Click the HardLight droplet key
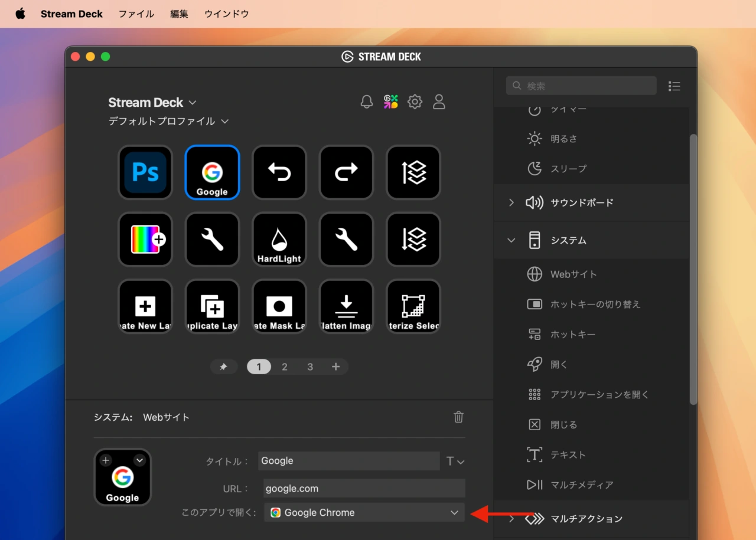 pos(279,240)
